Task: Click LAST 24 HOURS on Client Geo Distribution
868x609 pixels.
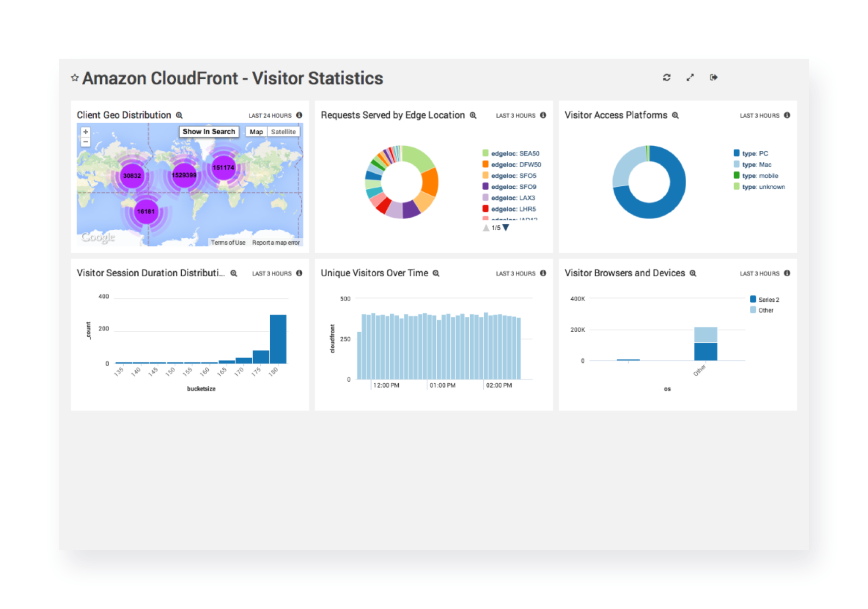Action: pos(270,116)
